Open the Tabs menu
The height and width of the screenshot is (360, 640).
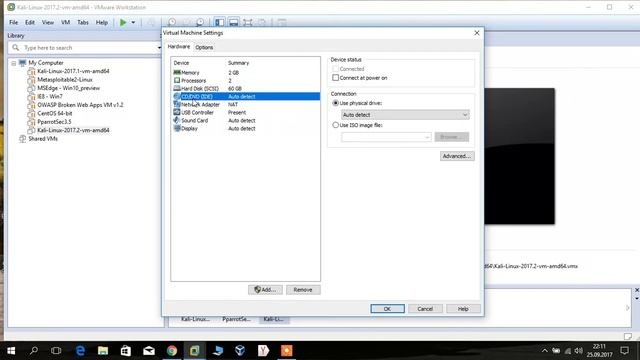tap(83, 22)
